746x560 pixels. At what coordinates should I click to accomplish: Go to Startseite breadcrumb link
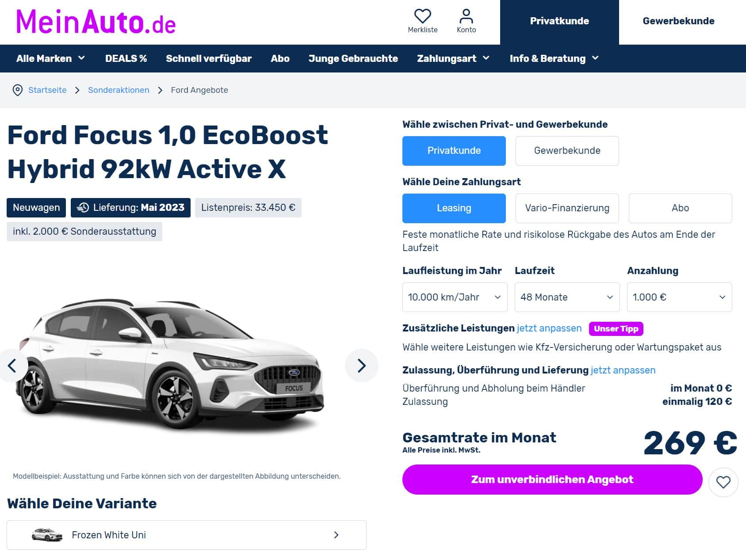tap(47, 90)
